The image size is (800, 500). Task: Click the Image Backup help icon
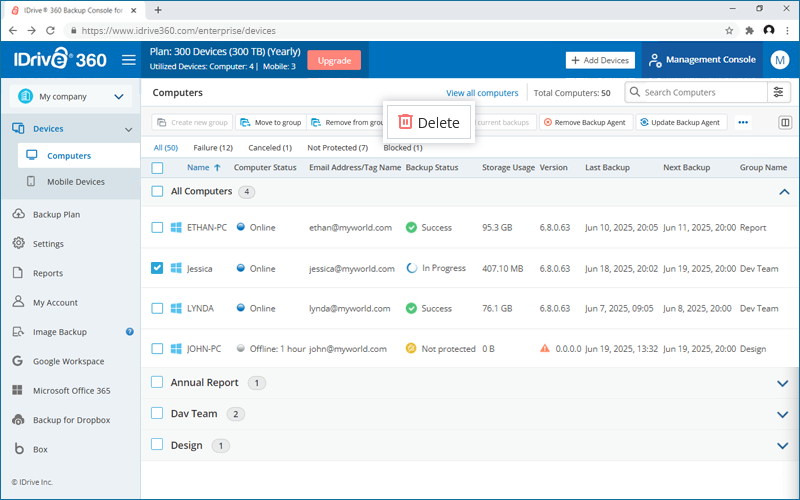tap(130, 332)
